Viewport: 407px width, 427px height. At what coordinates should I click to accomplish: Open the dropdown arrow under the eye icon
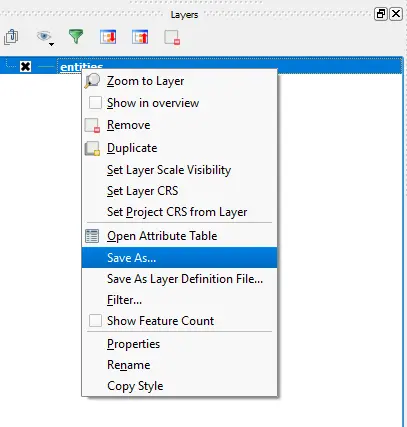pos(51,44)
